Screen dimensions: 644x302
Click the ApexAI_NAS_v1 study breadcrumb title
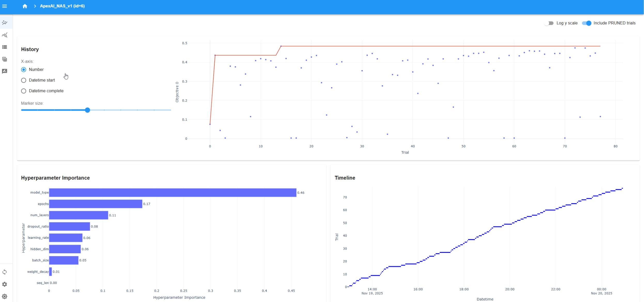pyautogui.click(x=62, y=6)
